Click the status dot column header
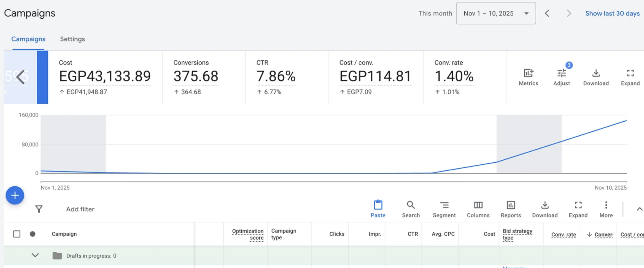Image resolution: width=644 pixels, height=268 pixels. pyautogui.click(x=32, y=234)
